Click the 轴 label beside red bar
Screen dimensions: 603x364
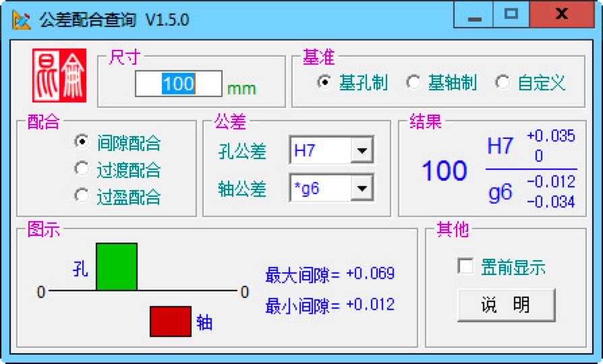(x=204, y=322)
